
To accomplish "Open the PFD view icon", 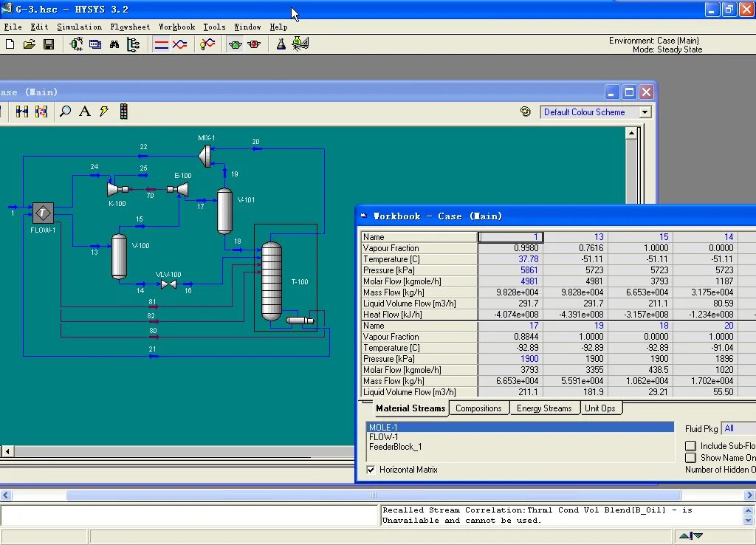I will tap(76, 44).
